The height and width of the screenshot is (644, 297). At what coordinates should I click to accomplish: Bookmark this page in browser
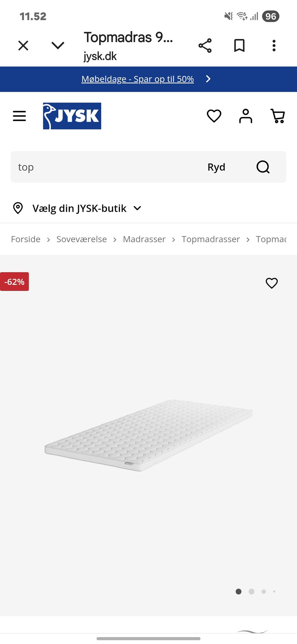(x=239, y=46)
